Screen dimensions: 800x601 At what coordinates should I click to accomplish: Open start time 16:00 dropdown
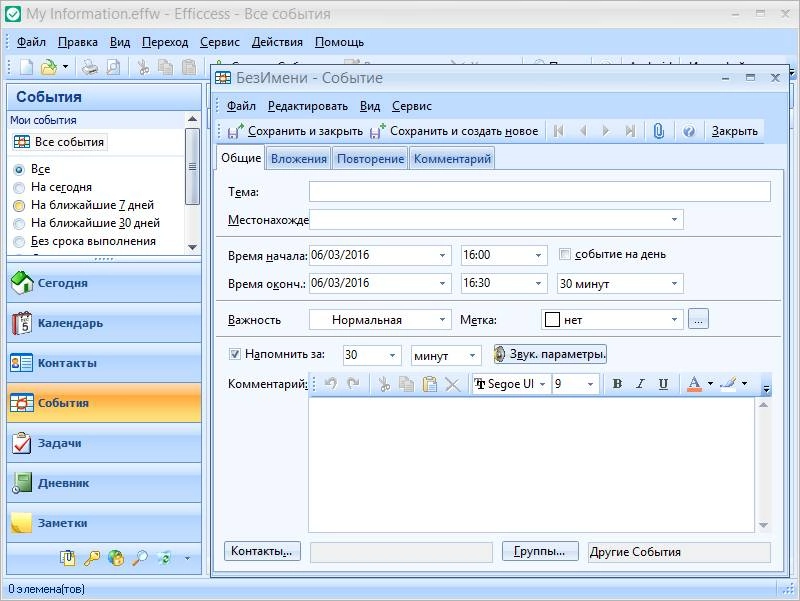tap(538, 255)
